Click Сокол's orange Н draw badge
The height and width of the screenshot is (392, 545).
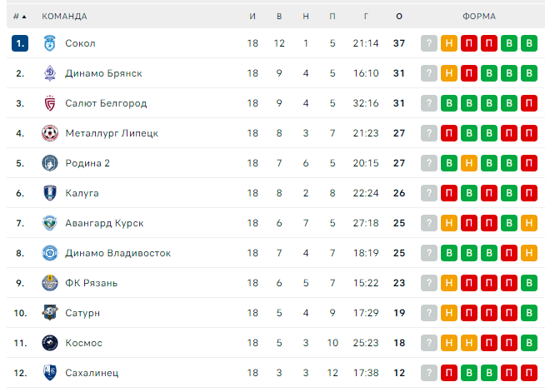pyautogui.click(x=449, y=43)
